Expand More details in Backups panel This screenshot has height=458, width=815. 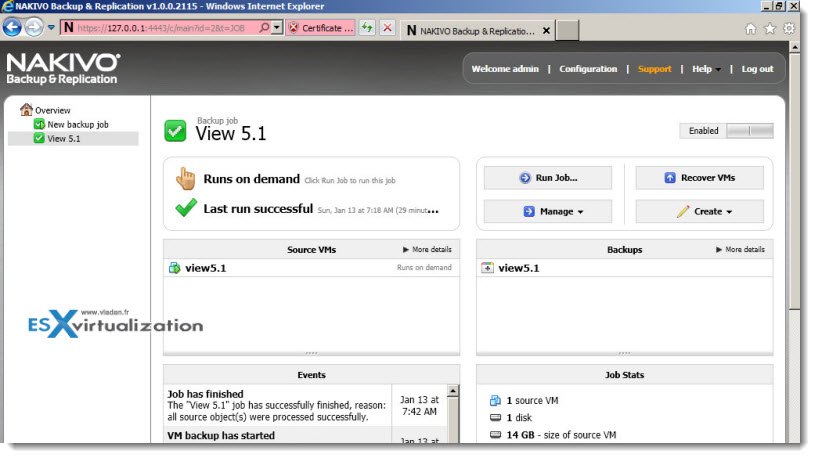point(740,250)
